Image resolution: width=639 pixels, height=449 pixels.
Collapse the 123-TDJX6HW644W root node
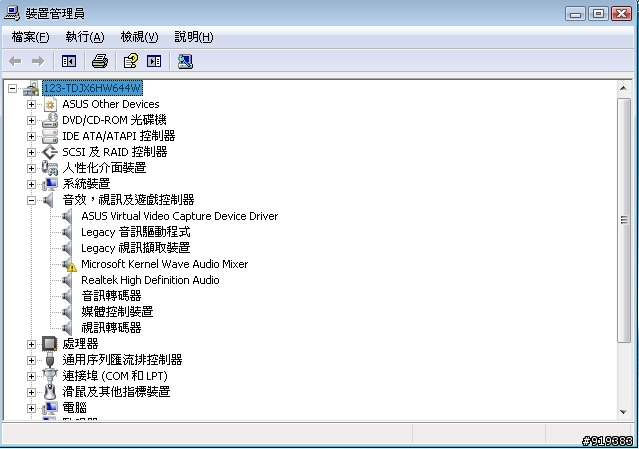coord(13,88)
